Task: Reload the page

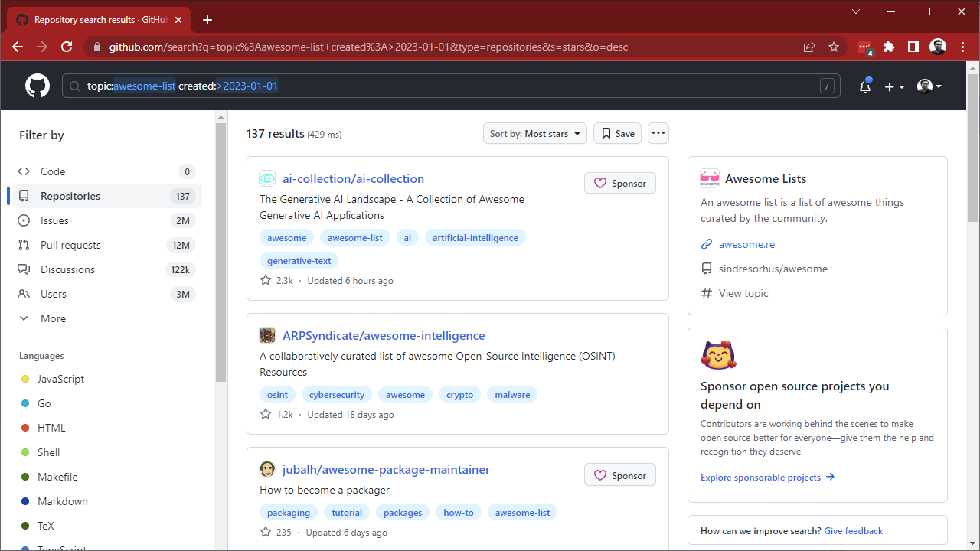Action: pos(67,47)
